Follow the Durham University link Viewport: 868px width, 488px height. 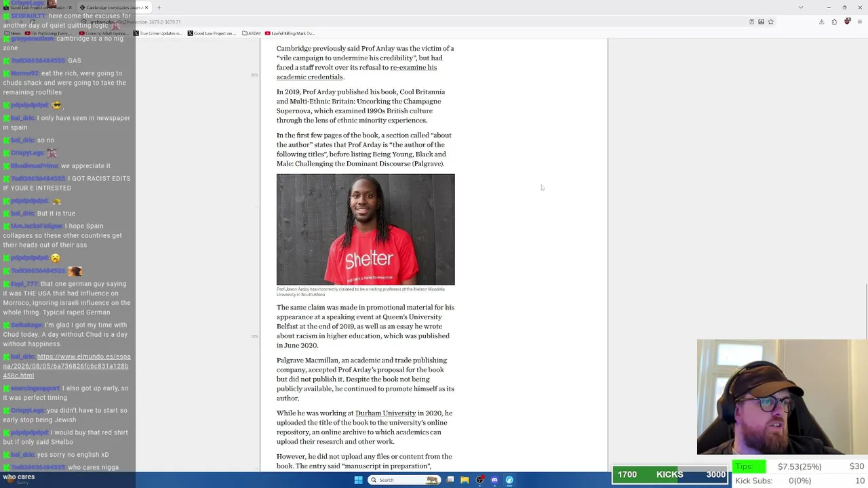(385, 413)
